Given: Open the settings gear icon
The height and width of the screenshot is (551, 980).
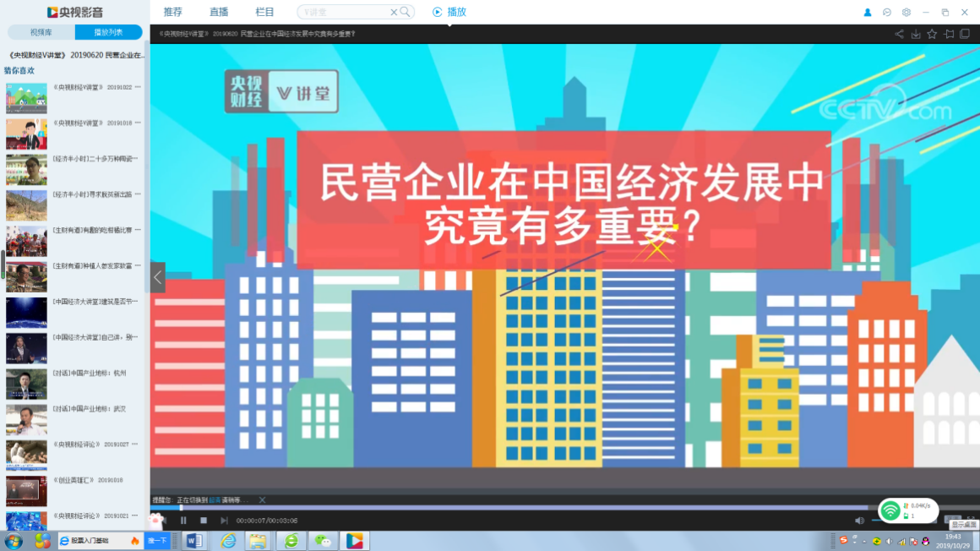Looking at the screenshot, I should point(906,13).
